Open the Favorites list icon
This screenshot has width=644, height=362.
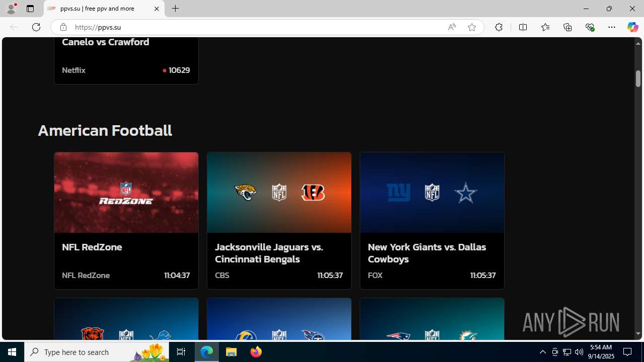click(x=545, y=27)
